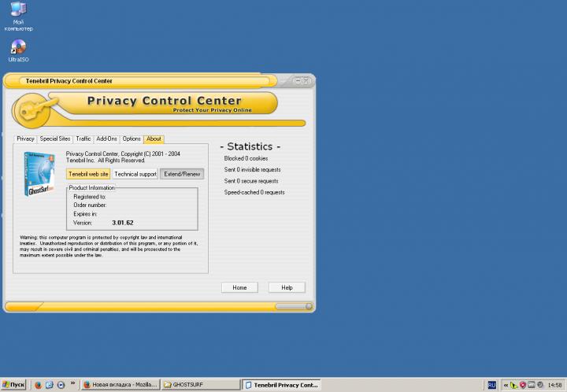Viewport: 567px width, 392px height.
Task: Open the Special Sites tab
Action: click(55, 139)
